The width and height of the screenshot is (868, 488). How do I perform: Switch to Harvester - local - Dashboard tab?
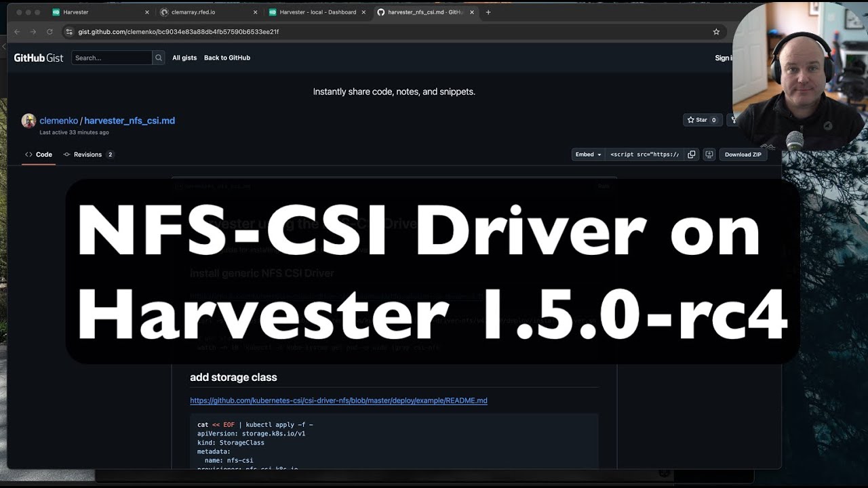(x=315, y=12)
